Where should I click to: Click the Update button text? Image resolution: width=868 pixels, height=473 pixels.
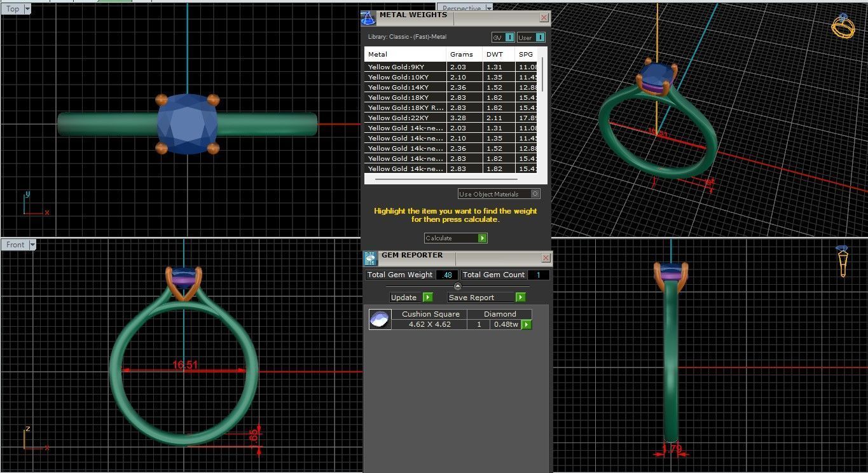click(404, 297)
